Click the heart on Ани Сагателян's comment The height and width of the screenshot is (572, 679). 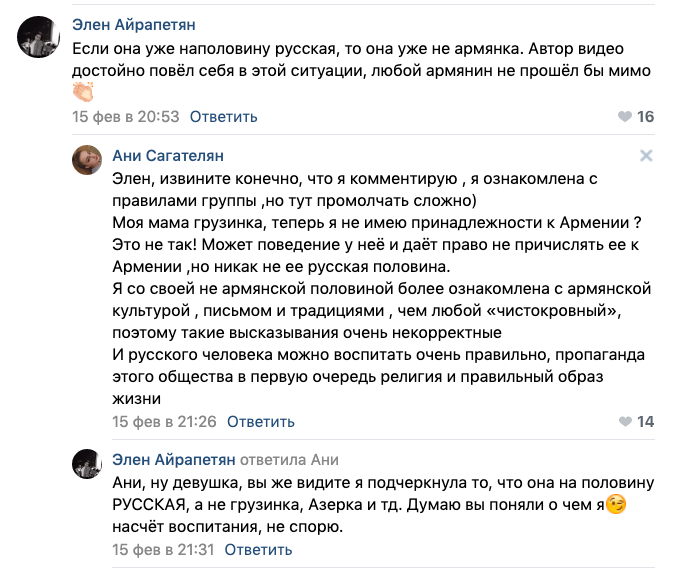pos(625,422)
